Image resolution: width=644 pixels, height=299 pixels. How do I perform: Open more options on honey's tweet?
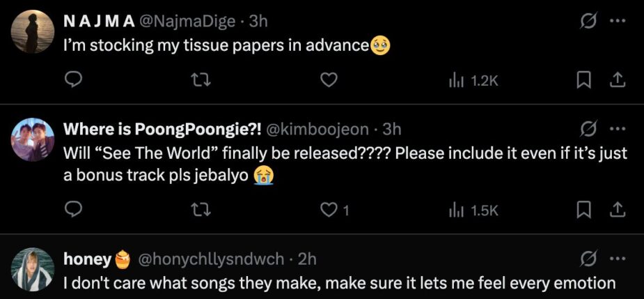pos(617,259)
